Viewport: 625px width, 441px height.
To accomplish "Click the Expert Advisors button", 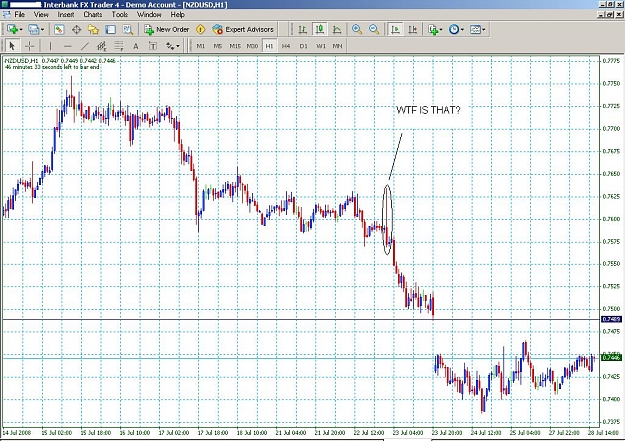I will pyautogui.click(x=243, y=30).
